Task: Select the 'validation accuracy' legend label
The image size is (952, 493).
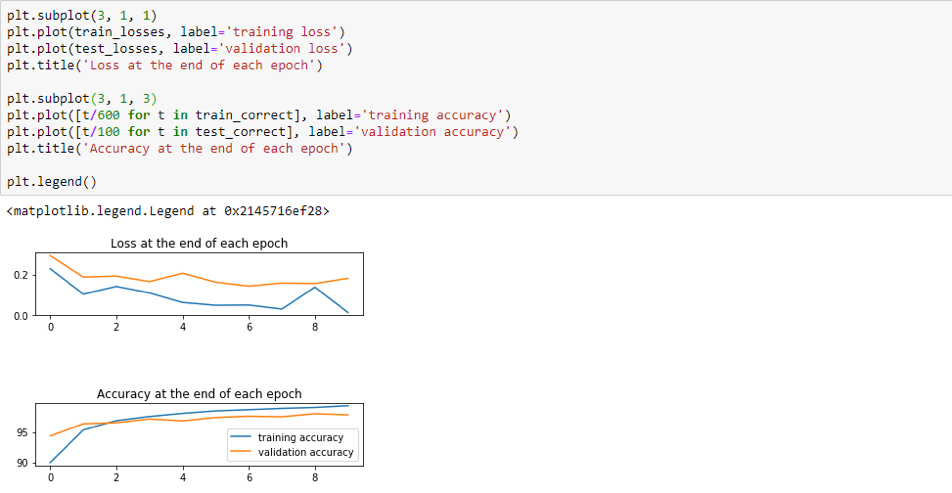Action: pos(306,452)
